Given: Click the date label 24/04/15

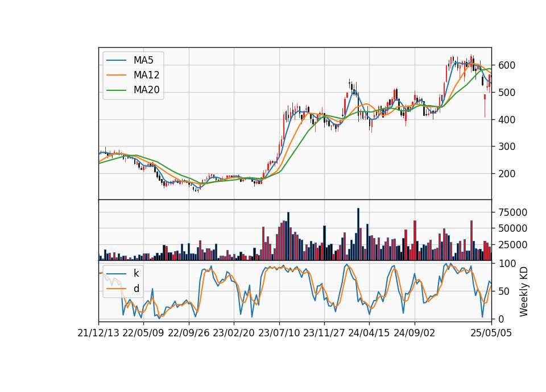Looking at the screenshot, I should coord(369,333).
